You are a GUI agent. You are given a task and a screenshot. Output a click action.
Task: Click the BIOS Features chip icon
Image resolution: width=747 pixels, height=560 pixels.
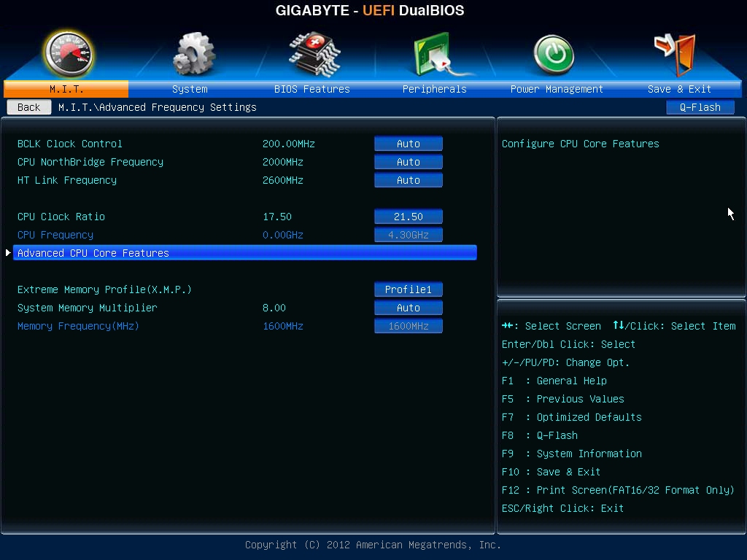pyautogui.click(x=314, y=54)
